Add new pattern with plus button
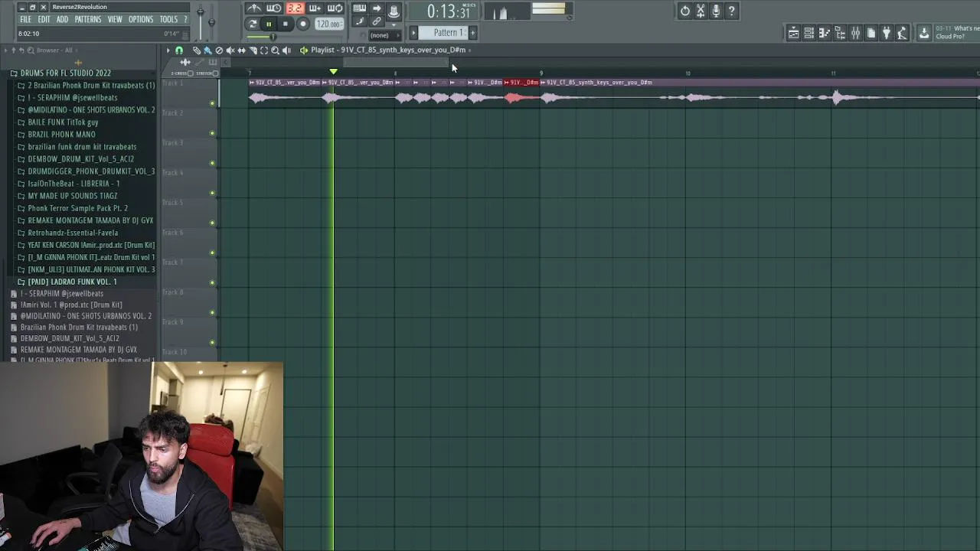 pos(472,33)
